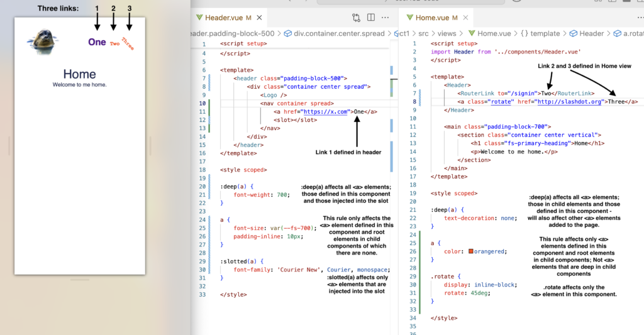Open header.padding-block-500 breadcrumb segment
The width and height of the screenshot is (644, 335).
click(233, 34)
